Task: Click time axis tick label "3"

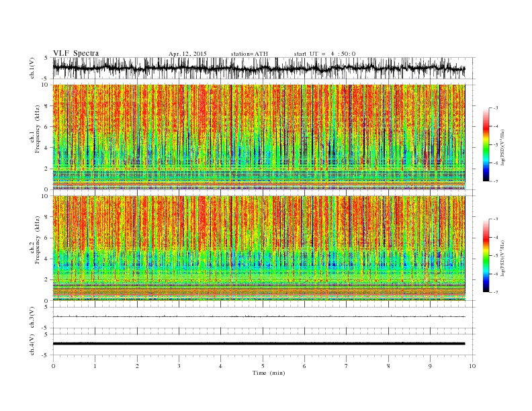Action: tap(179, 366)
